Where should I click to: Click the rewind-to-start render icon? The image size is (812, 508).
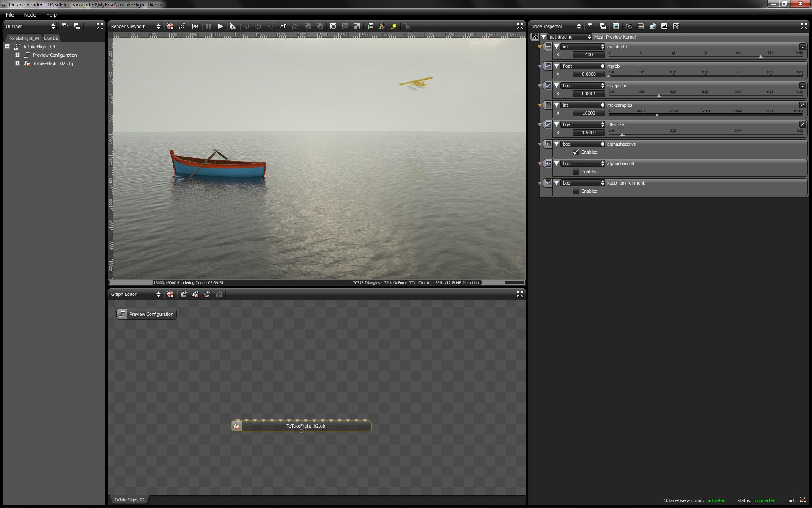pos(195,26)
